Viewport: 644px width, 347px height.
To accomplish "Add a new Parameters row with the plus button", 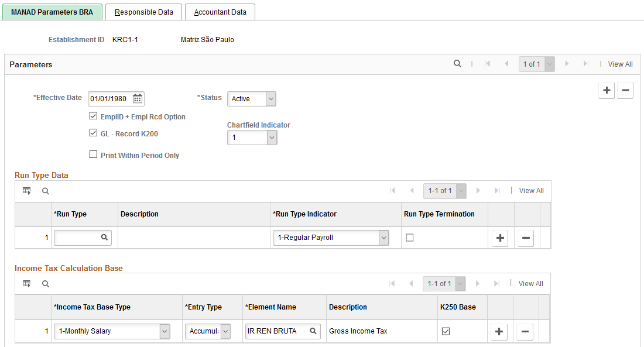I will tap(607, 90).
